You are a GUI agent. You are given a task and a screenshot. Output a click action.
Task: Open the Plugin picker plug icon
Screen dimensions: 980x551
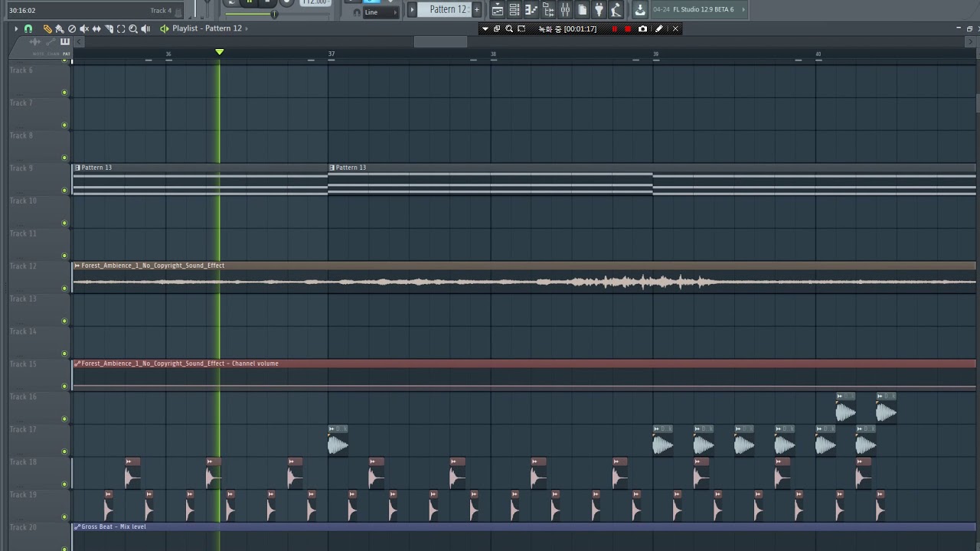(x=599, y=9)
